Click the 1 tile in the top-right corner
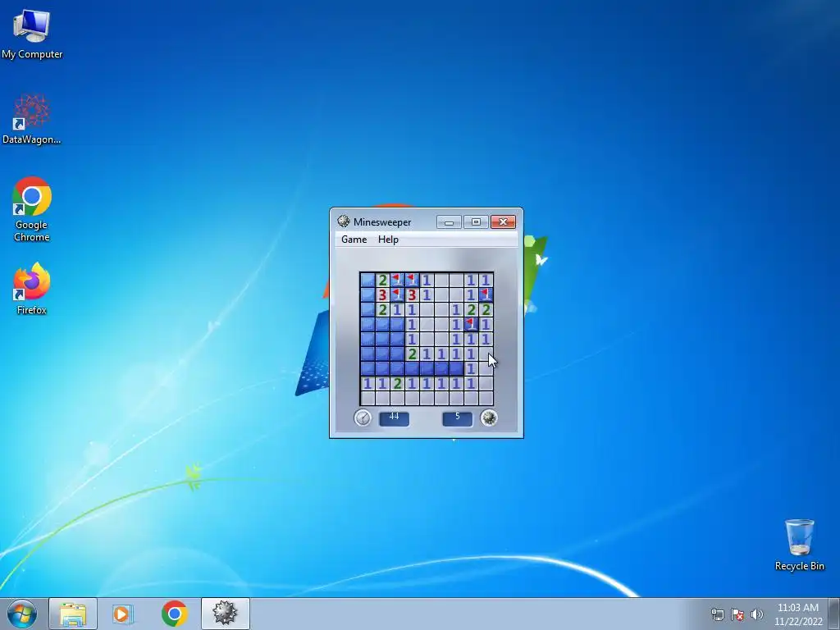This screenshot has height=630, width=840. [x=486, y=280]
